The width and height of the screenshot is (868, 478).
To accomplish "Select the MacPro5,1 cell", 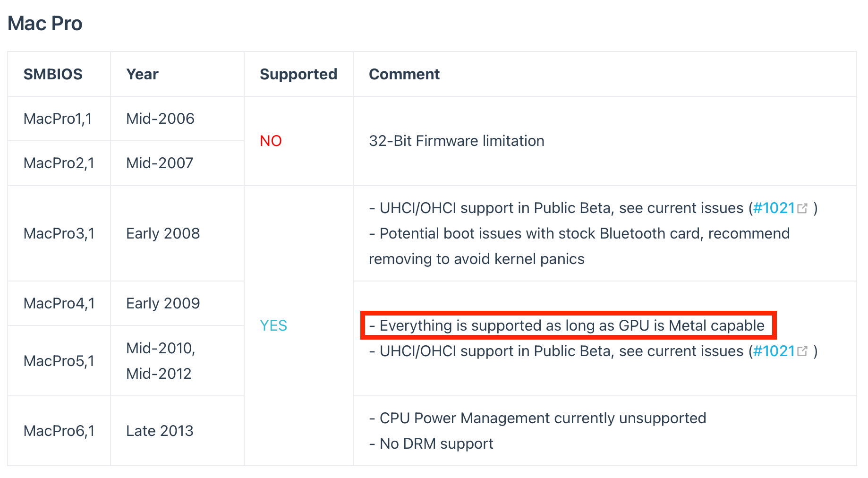I will pos(59,361).
